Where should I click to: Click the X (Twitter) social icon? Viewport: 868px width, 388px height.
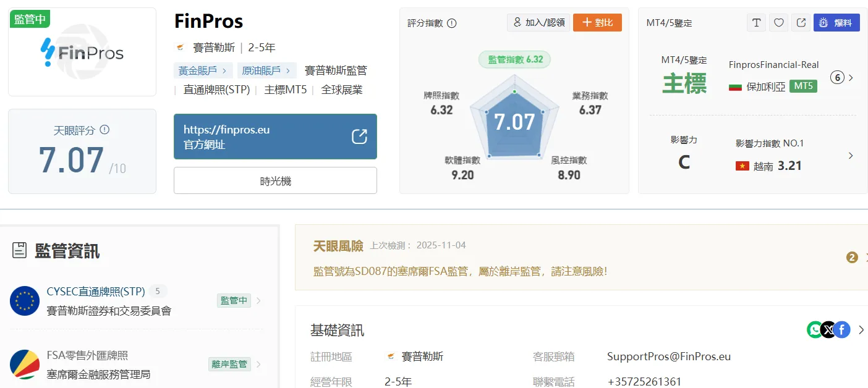[828, 330]
